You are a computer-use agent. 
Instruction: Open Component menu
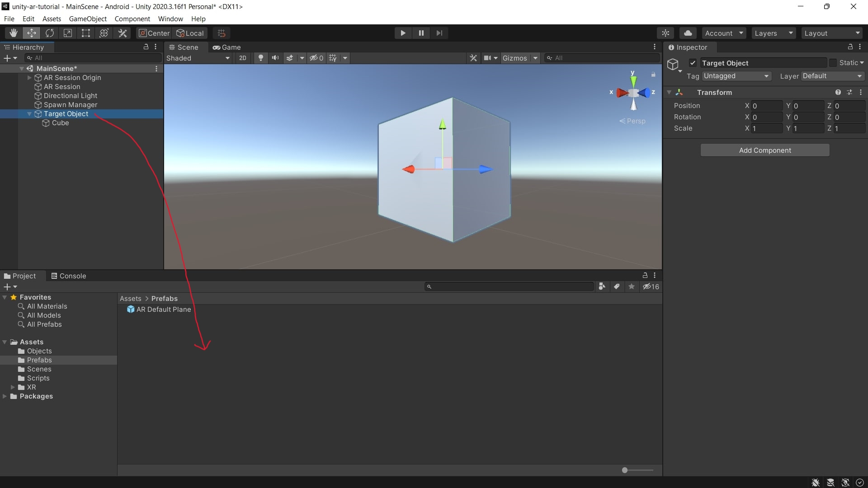coord(132,19)
